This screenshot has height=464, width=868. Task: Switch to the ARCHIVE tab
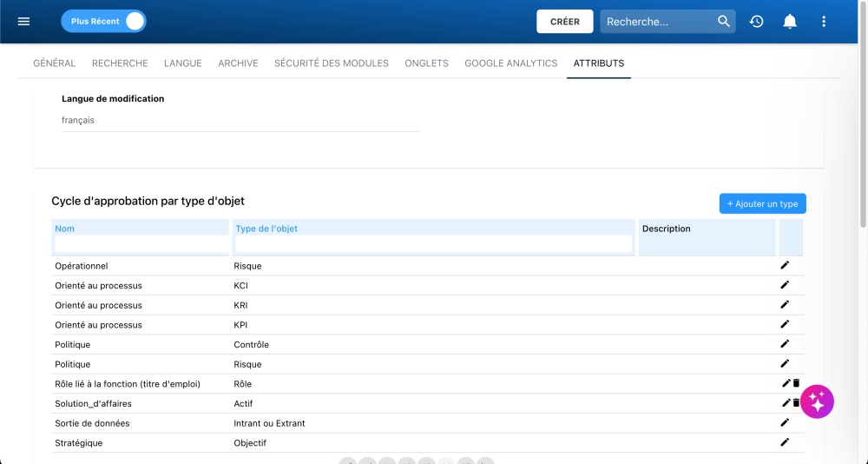pos(238,63)
